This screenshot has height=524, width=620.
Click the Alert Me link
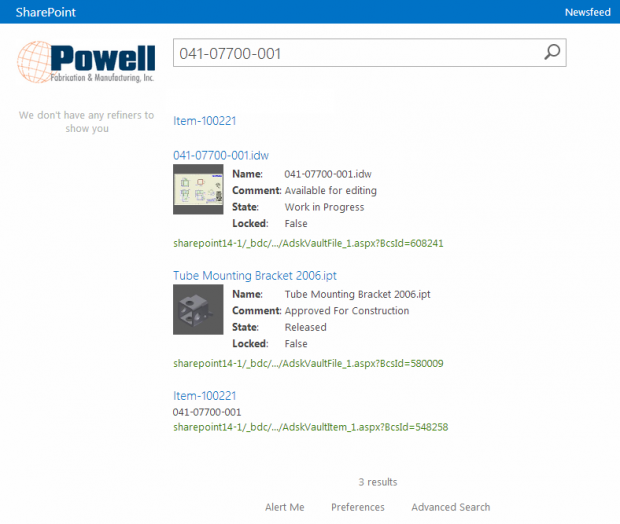pyautogui.click(x=284, y=507)
